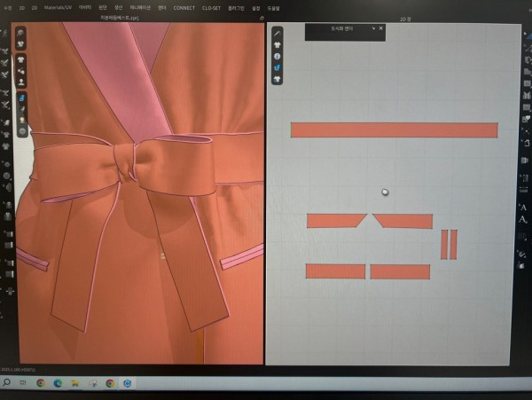Close the floating panel in 2D window
Viewport: 532px width, 400px height.
coord(381,28)
